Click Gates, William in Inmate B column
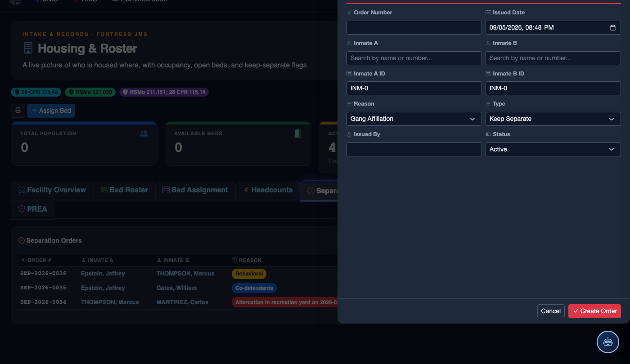 (x=176, y=288)
